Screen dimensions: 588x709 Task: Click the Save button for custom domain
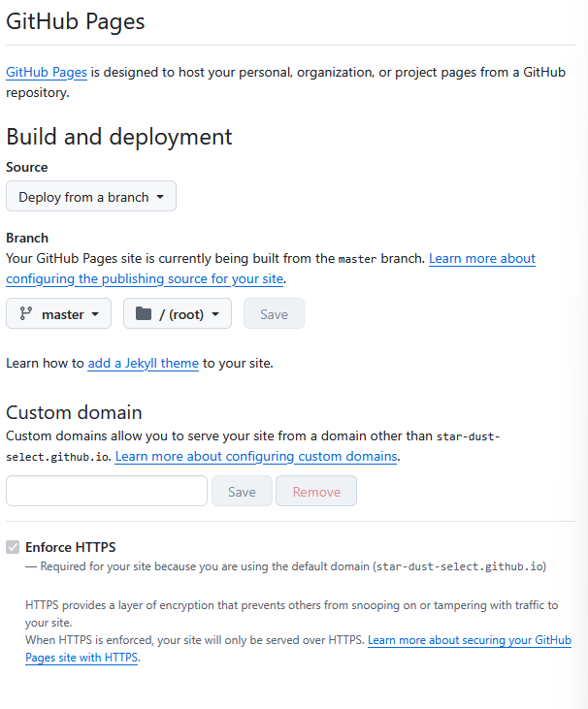(x=242, y=491)
